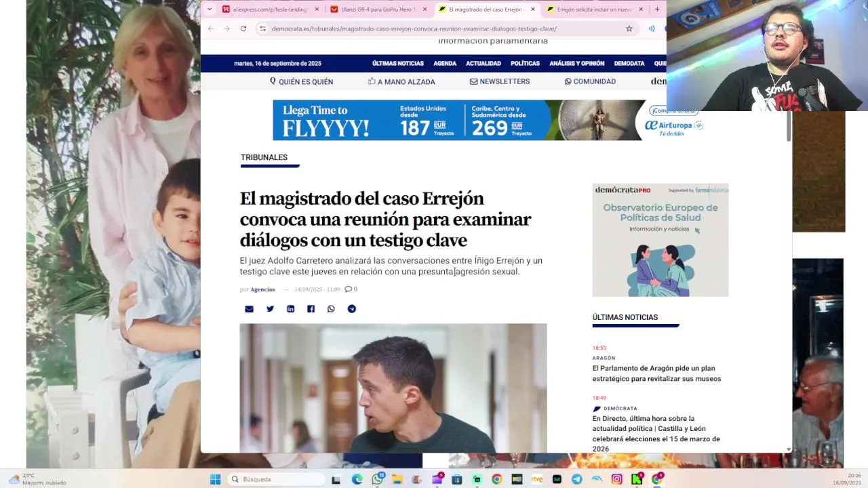Open the DEMODATA menu item
Screen dimensions: 868x488
click(629, 64)
